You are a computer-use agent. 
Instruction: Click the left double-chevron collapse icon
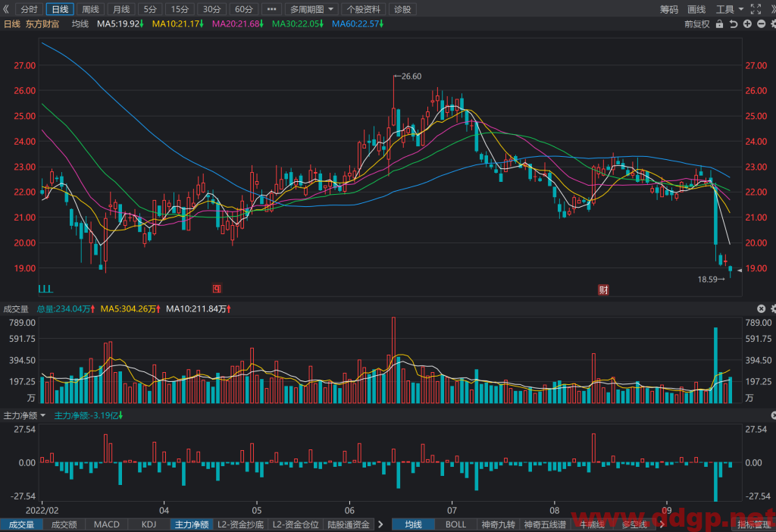point(6,9)
